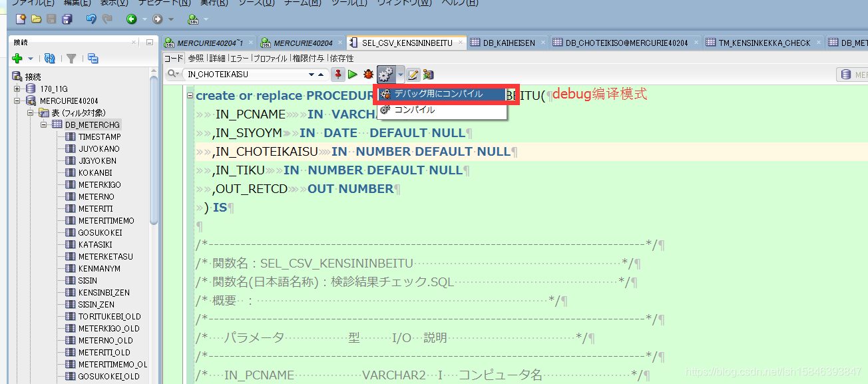Click the gray Forward navigation icon
This screenshot has width=868, height=384.
point(158,19)
